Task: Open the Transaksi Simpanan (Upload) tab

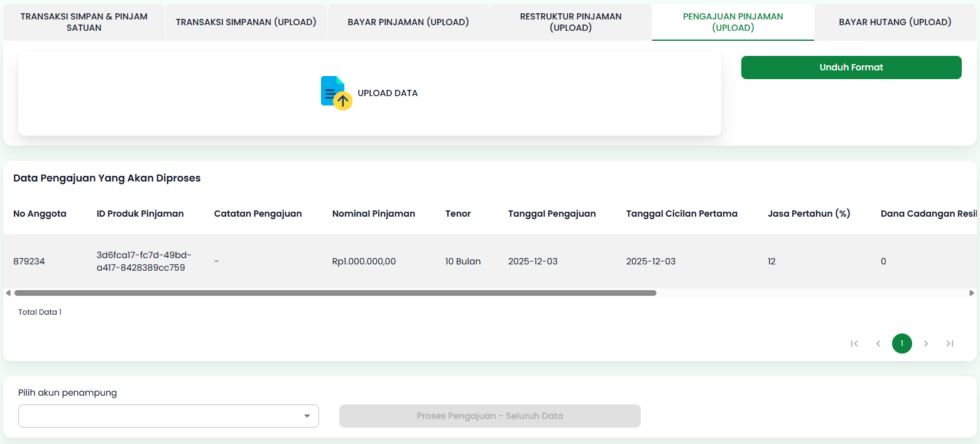Action: 246,21
